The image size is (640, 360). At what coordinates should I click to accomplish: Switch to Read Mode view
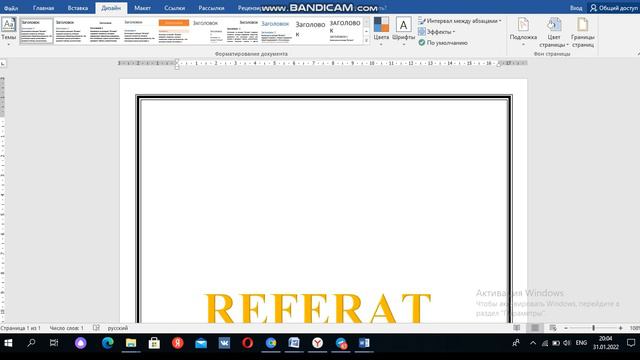(x=517, y=328)
